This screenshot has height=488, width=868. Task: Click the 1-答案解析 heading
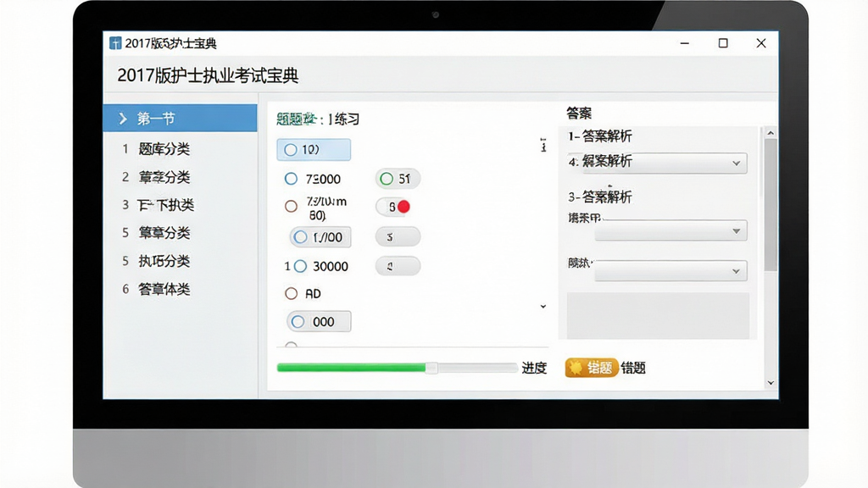(x=600, y=136)
